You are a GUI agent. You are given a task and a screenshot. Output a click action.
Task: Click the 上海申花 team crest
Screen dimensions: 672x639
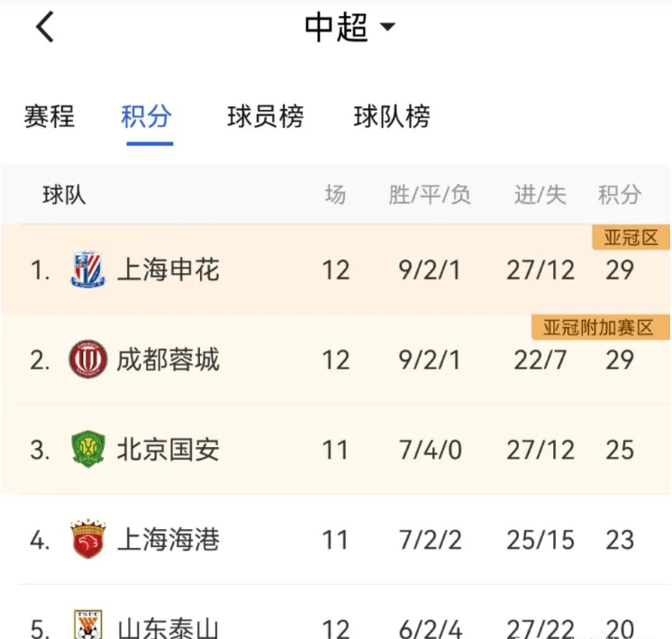point(88,269)
